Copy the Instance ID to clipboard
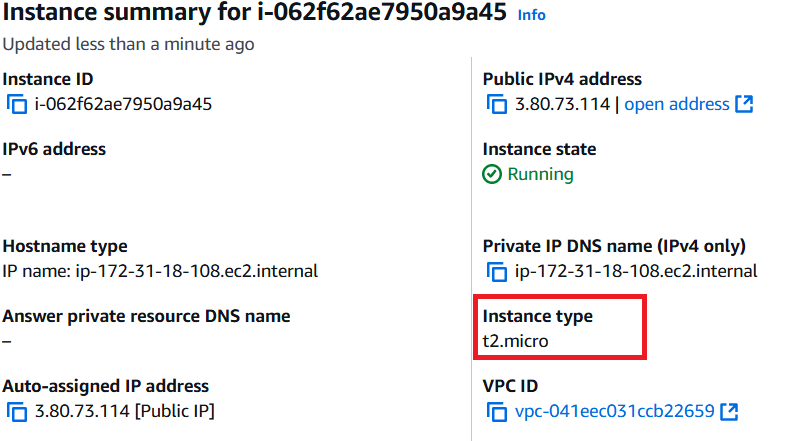Viewport: 785px width, 441px height. (x=17, y=105)
